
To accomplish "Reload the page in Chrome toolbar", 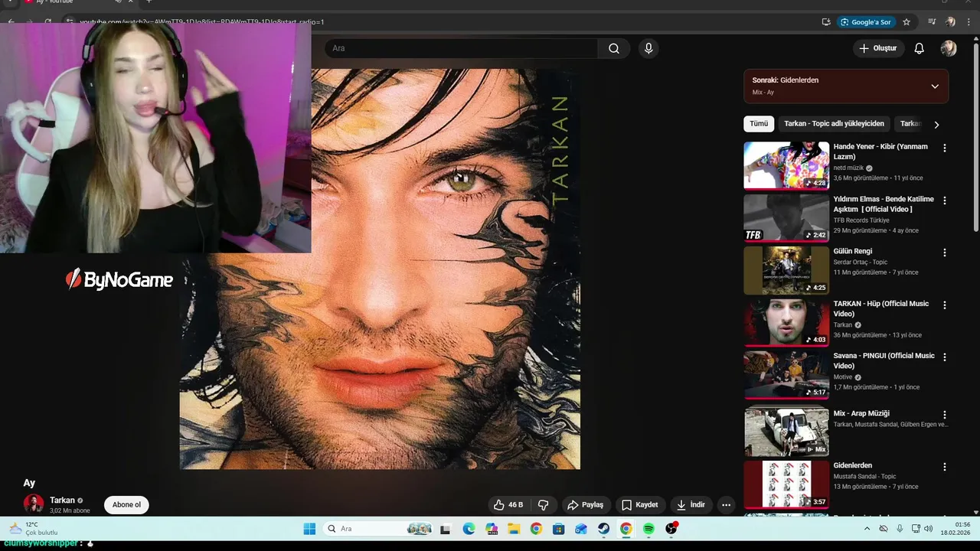I will (x=48, y=22).
